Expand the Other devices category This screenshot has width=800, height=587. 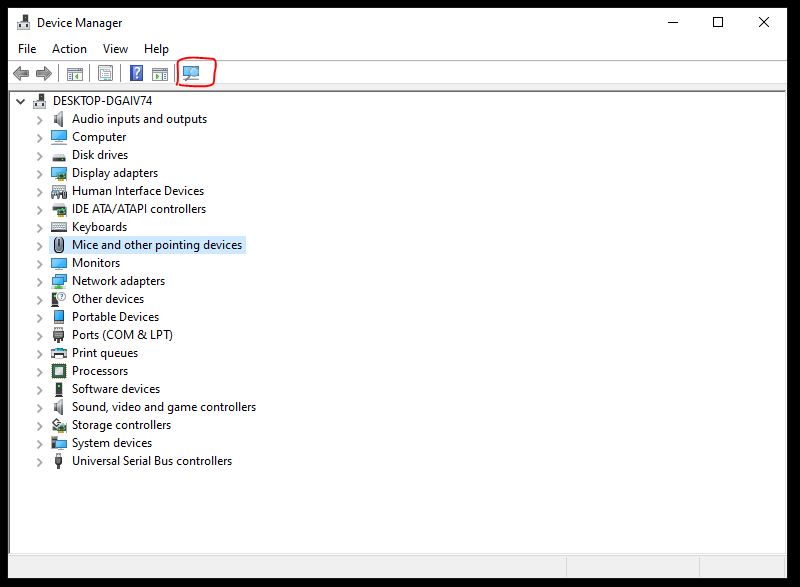point(39,300)
